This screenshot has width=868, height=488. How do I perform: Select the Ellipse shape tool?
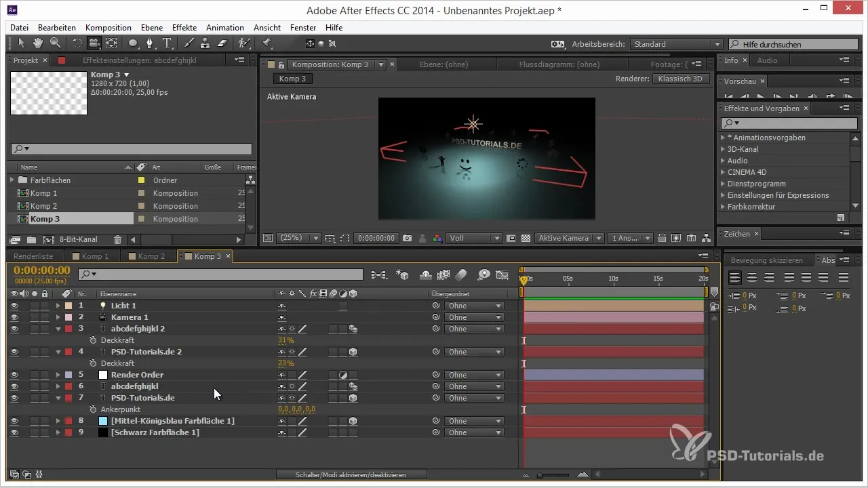coord(133,43)
